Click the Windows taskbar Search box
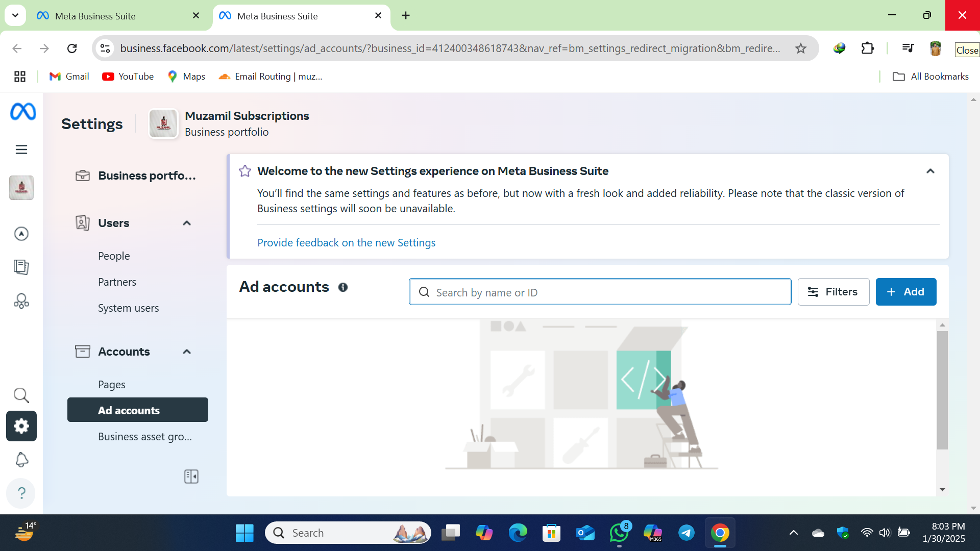980x551 pixels. coord(348,533)
